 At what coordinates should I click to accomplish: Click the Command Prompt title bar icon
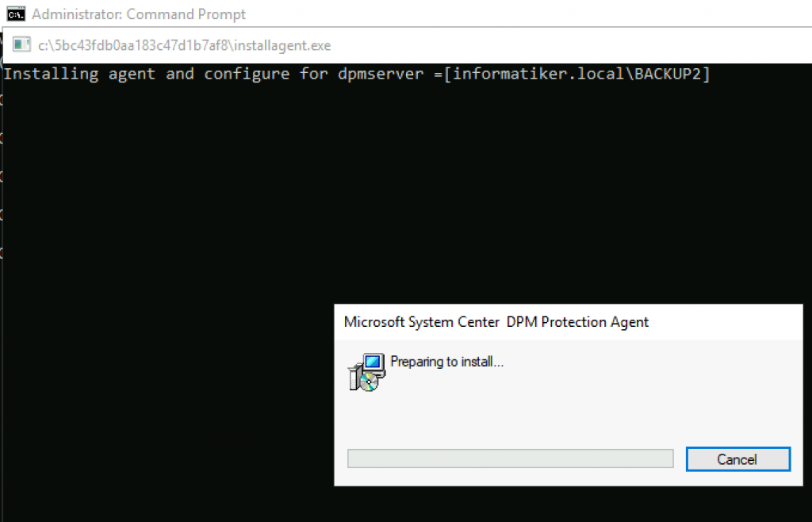(16, 14)
